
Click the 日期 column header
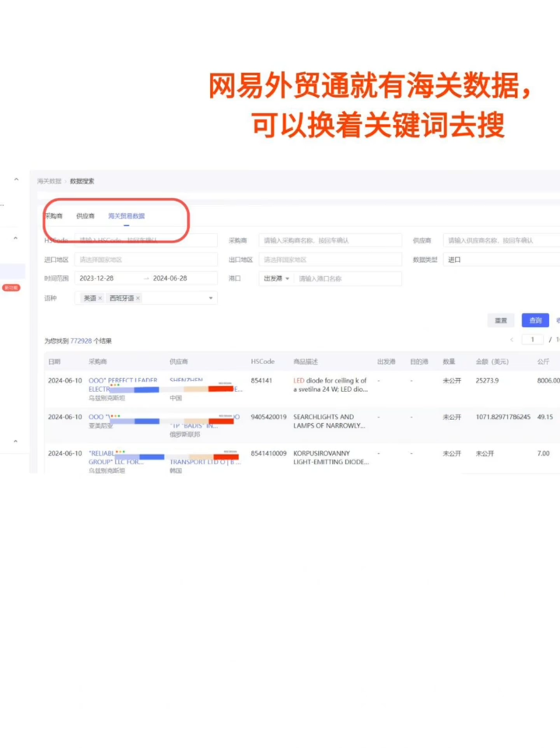(x=54, y=362)
